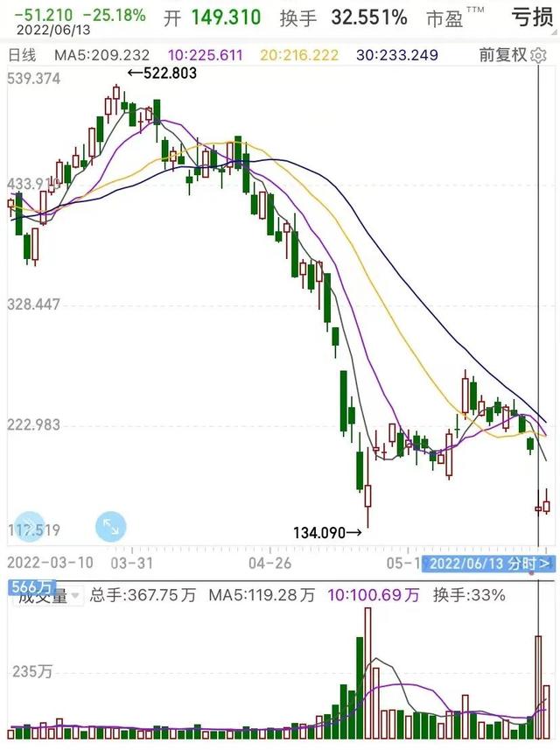Tap the expand fullscreen arrows button
This screenshot has height=750, width=560.
point(111,527)
